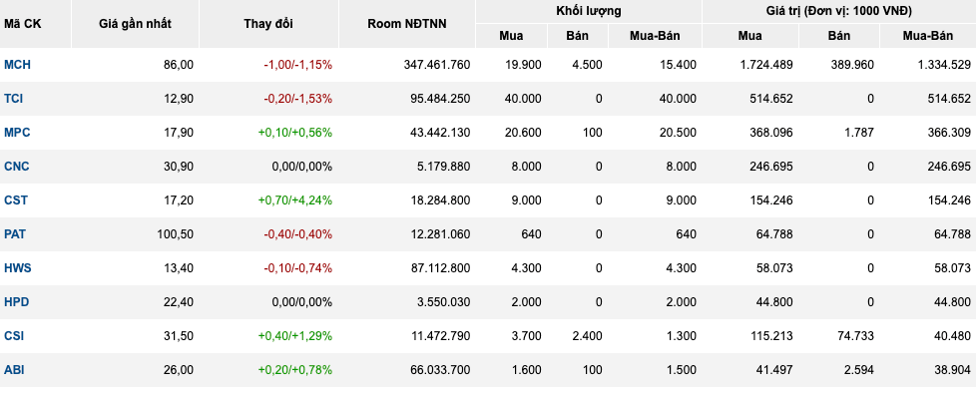This screenshot has height=393, width=980.
Task: Click Bán header under Giá trị
Action: pos(838,36)
